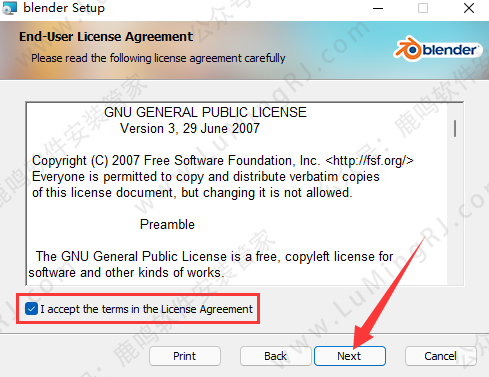This screenshot has width=489, height=377.
Task: Click the 'Version 3, 29 June 2007' line
Action: 190,128
